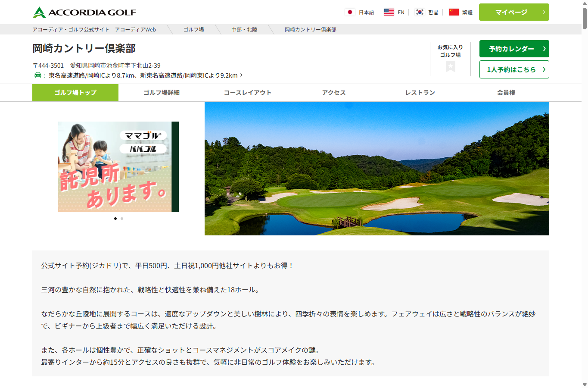Select the second carousel dot
Image resolution: width=588 pixels, height=388 pixels.
[122, 219]
